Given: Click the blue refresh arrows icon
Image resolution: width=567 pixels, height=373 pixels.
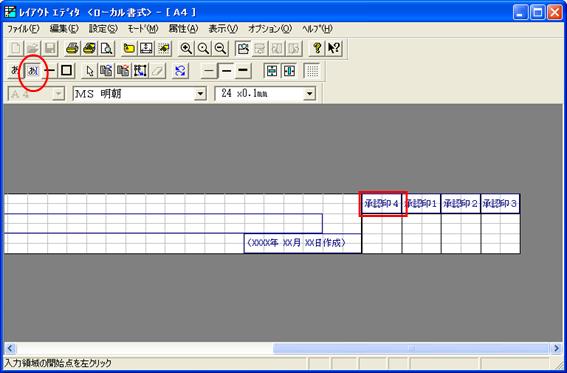Looking at the screenshot, I should click(180, 71).
